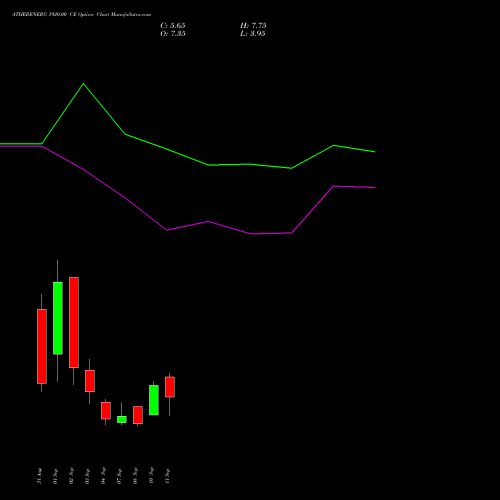Select the last red candlestick above 11 Sep
The height and width of the screenshot is (500, 500).
(x=170, y=387)
